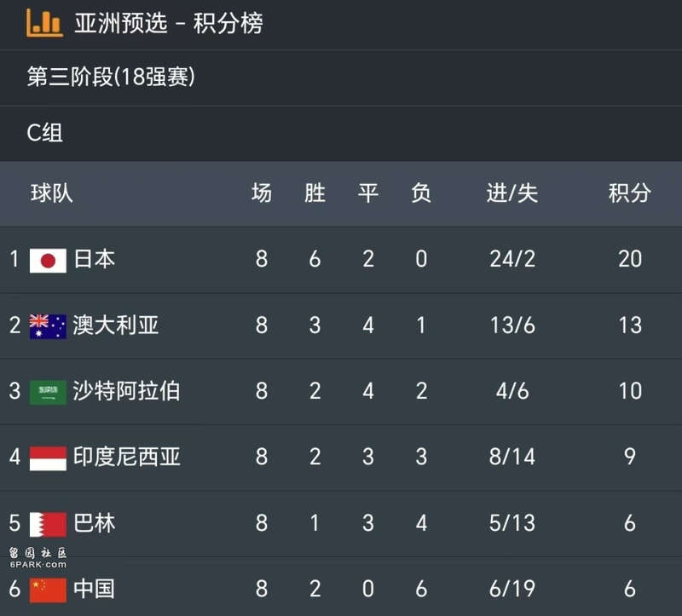Click the Japan flag icon
The width and height of the screenshot is (682, 616).
[x=48, y=261]
